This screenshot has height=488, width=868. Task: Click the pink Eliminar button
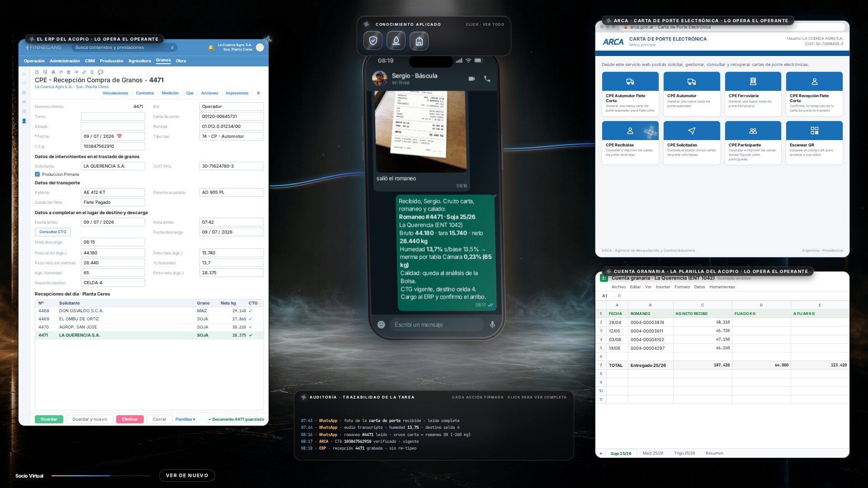click(x=130, y=419)
